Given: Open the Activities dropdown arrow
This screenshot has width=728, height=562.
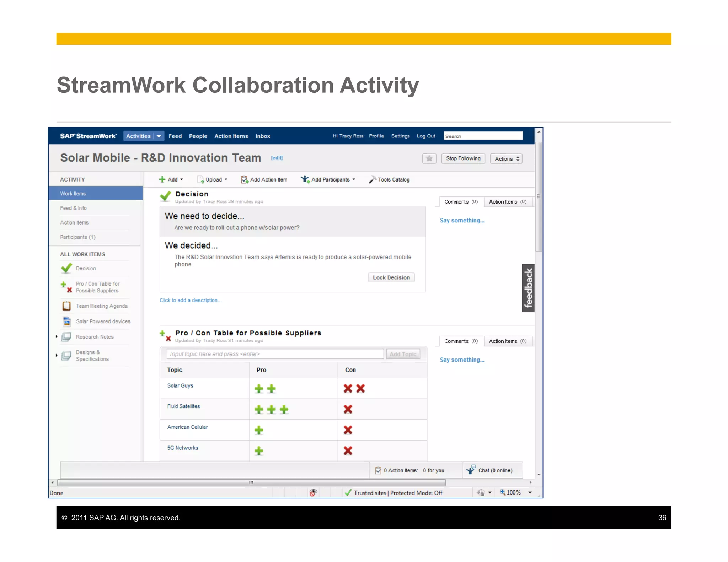Looking at the screenshot, I should pyautogui.click(x=159, y=136).
